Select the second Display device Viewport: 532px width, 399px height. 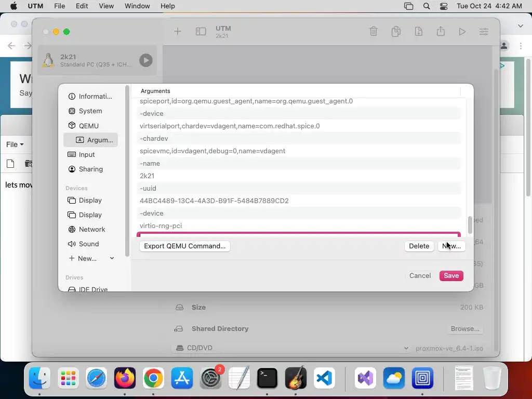click(x=90, y=215)
